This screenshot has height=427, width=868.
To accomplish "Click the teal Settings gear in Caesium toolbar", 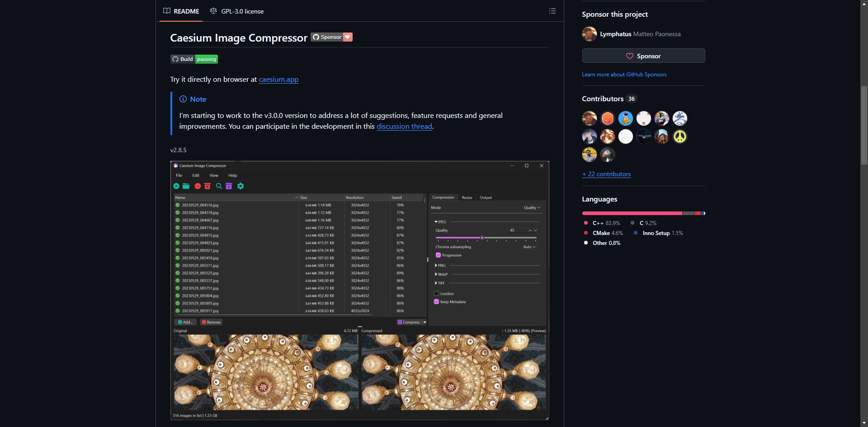I will tap(241, 186).
